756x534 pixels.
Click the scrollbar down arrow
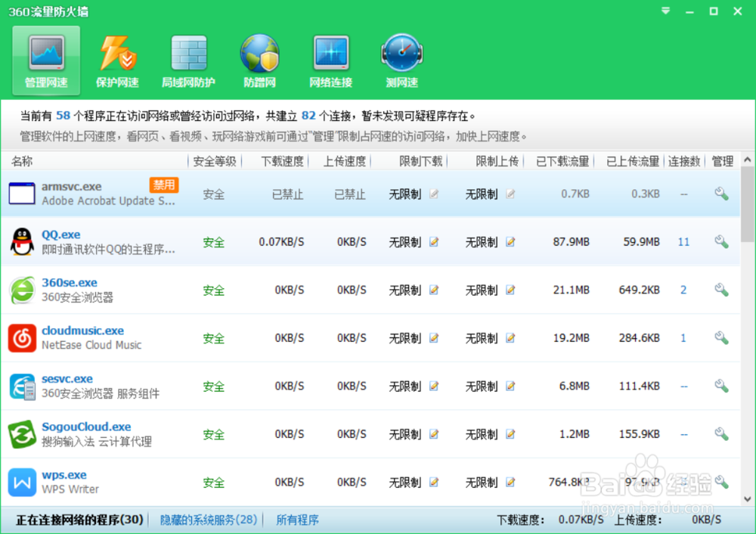[x=748, y=498]
